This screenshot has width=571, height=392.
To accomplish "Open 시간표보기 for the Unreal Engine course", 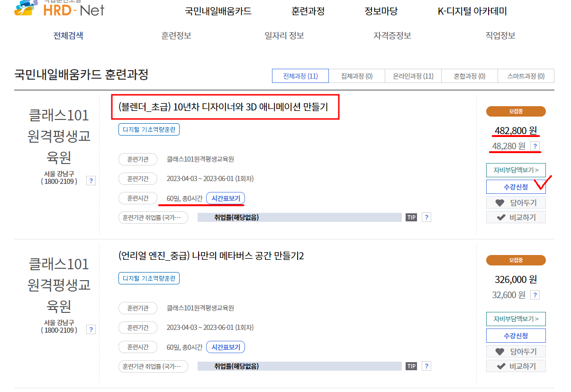I will pos(226,347).
